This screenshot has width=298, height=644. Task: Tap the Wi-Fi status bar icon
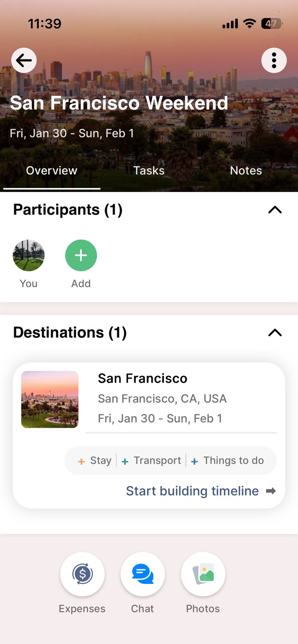249,24
